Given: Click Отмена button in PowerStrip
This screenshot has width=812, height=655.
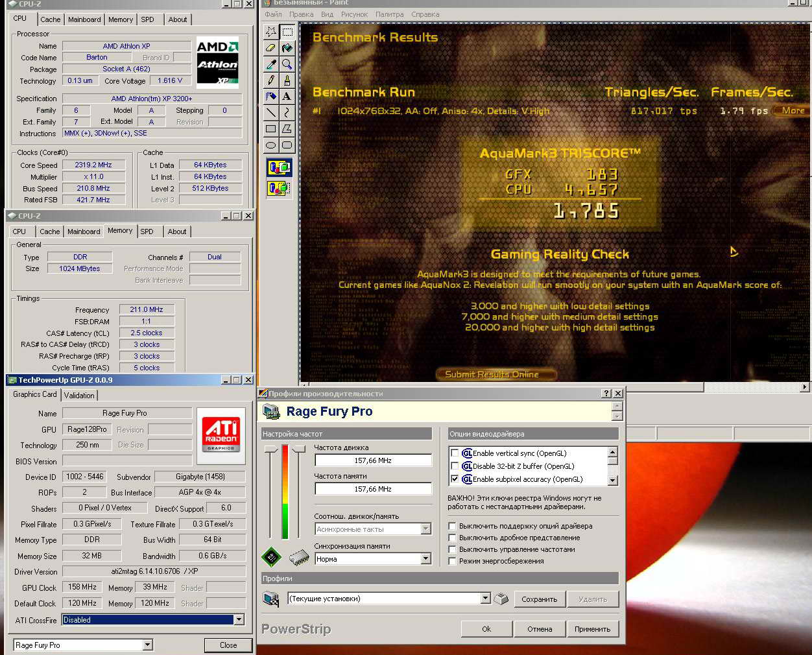Looking at the screenshot, I should (540, 629).
